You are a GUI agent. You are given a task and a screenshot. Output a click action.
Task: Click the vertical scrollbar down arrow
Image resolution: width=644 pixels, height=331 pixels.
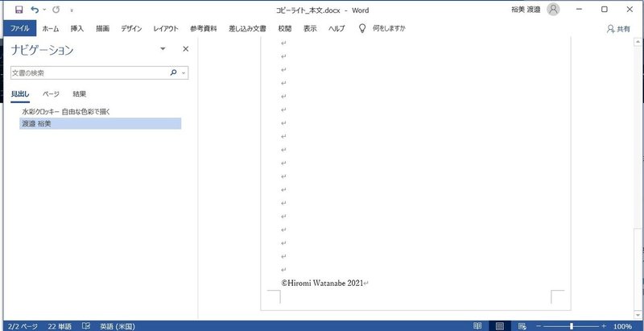click(638, 315)
